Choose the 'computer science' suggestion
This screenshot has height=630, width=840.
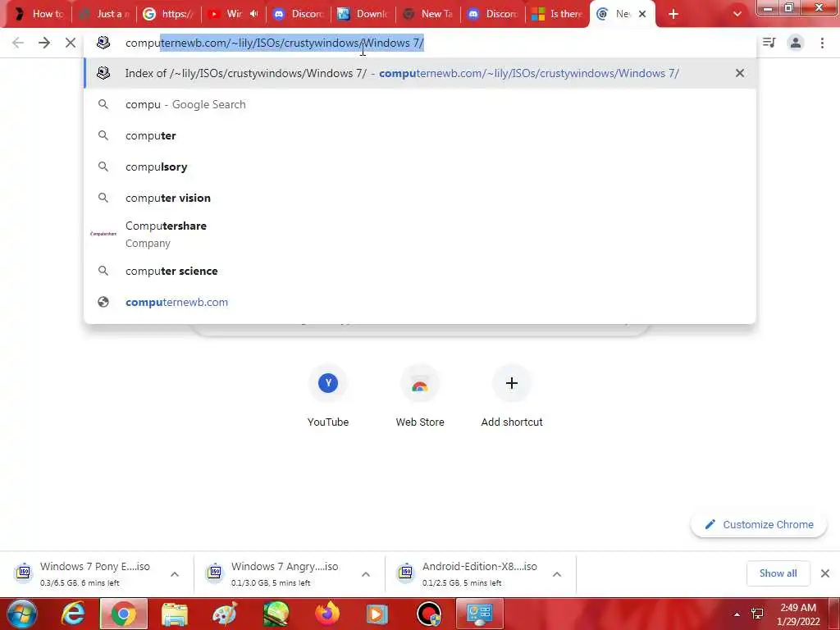[x=420, y=271]
